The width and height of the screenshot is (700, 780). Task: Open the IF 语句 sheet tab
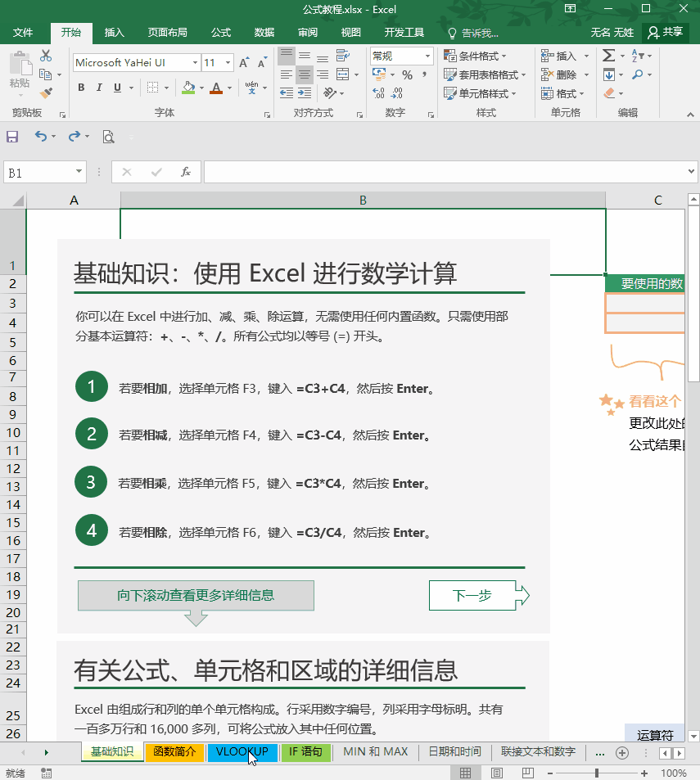click(305, 751)
